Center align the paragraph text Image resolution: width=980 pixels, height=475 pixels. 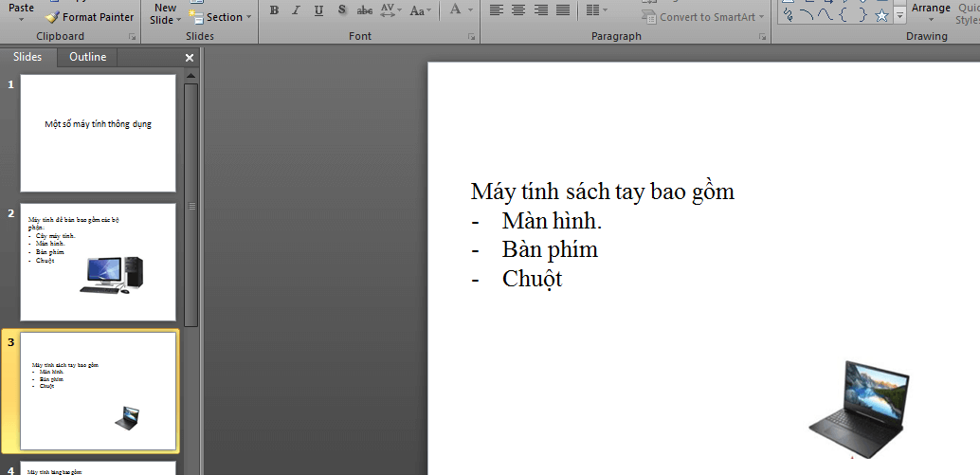click(518, 10)
